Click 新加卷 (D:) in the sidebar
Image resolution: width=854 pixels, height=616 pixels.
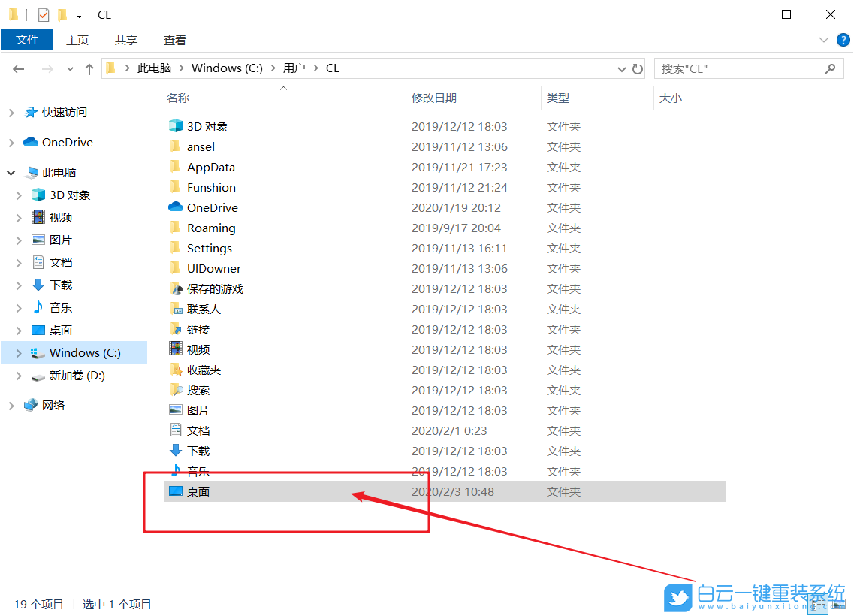click(x=77, y=375)
